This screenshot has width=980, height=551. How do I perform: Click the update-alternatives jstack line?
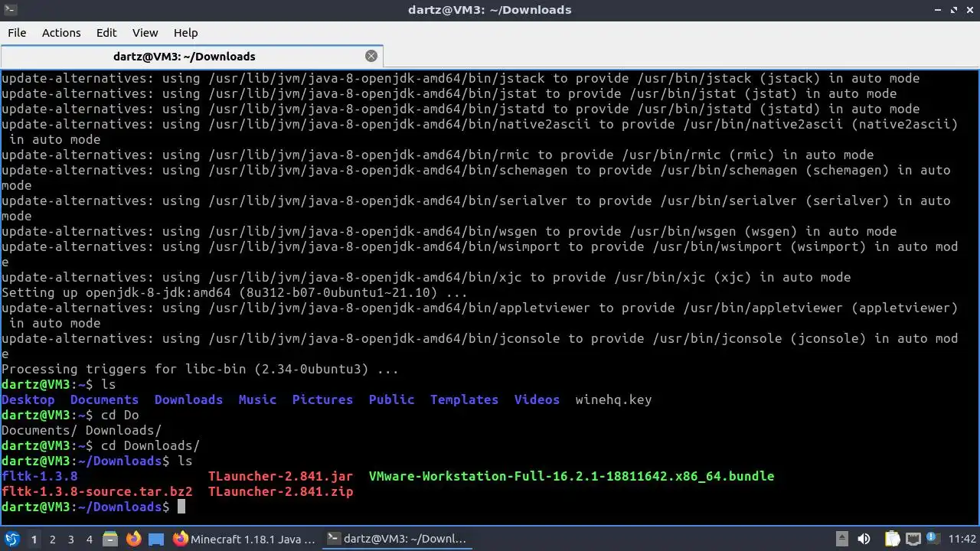[x=460, y=78]
